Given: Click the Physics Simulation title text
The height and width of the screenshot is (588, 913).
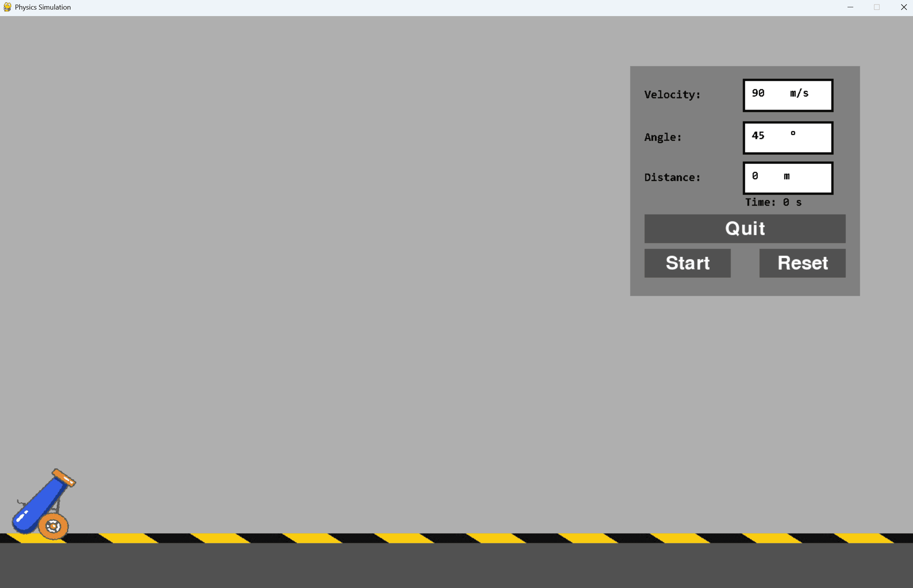Looking at the screenshot, I should coord(42,7).
